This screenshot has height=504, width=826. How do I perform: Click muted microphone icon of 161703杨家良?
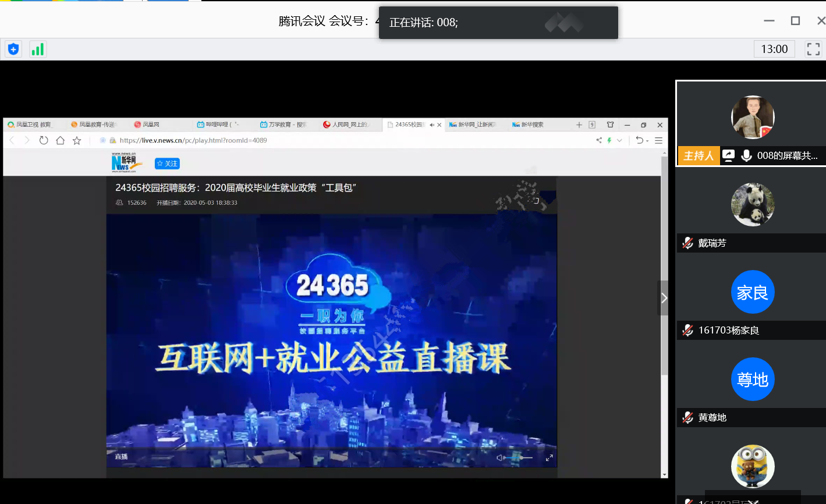pyautogui.click(x=687, y=331)
